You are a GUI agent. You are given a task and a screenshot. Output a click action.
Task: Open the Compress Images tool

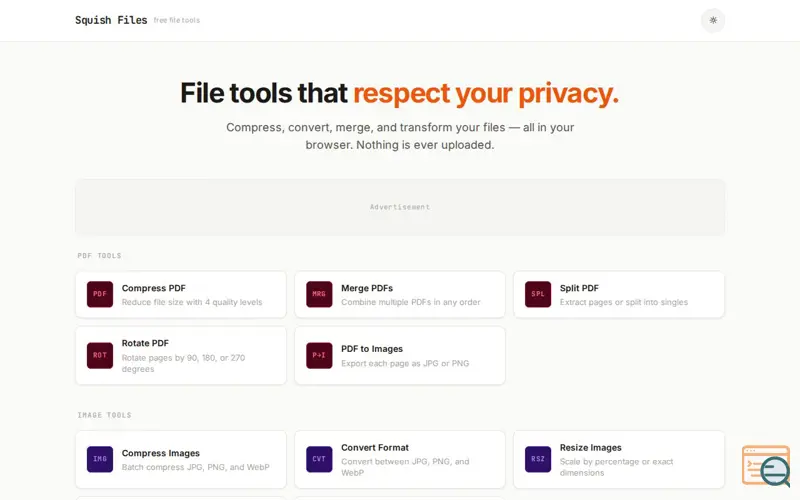[x=181, y=459]
